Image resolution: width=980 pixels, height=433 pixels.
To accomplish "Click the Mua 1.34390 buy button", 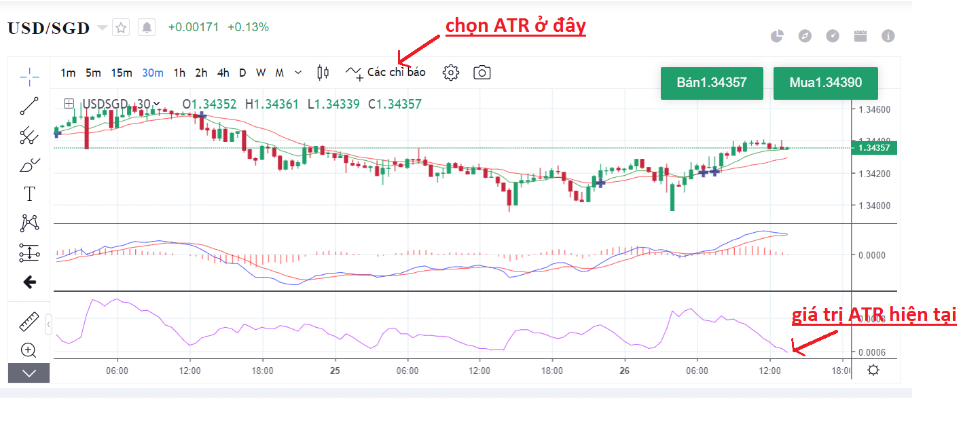I will tap(825, 83).
